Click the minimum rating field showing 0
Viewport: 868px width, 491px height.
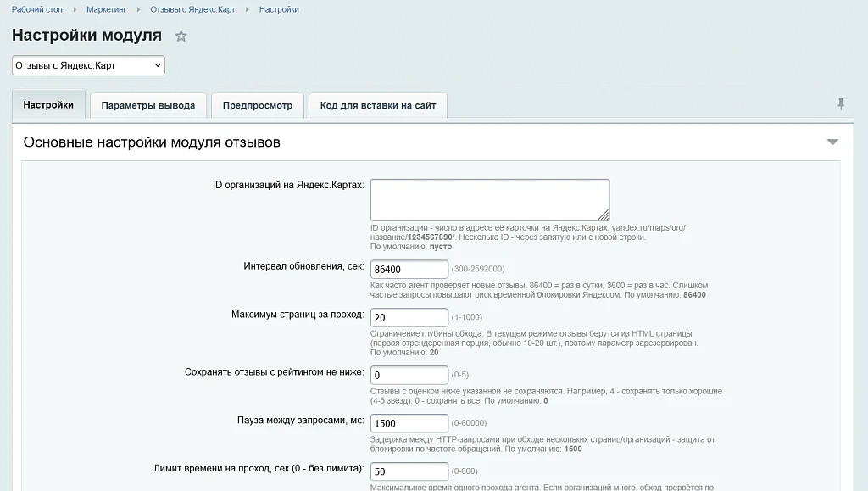click(409, 375)
